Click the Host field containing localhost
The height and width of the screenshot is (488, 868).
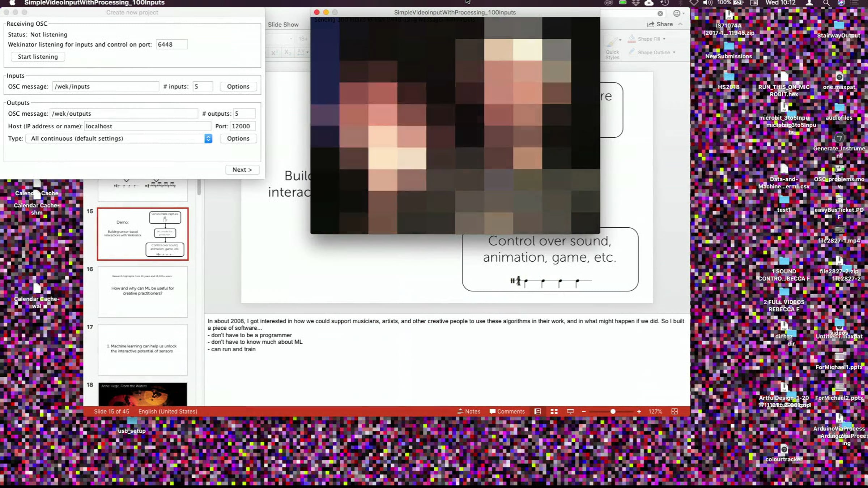(x=147, y=126)
